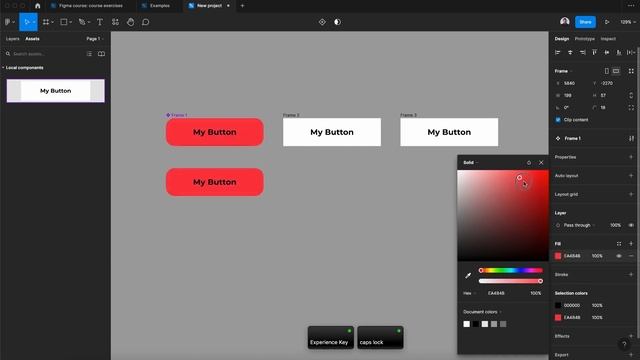Toggle assets list view icon
The image size is (640, 360).
(x=89, y=54)
